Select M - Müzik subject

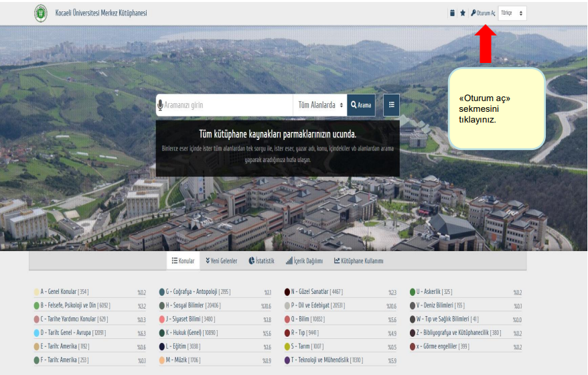point(183,360)
